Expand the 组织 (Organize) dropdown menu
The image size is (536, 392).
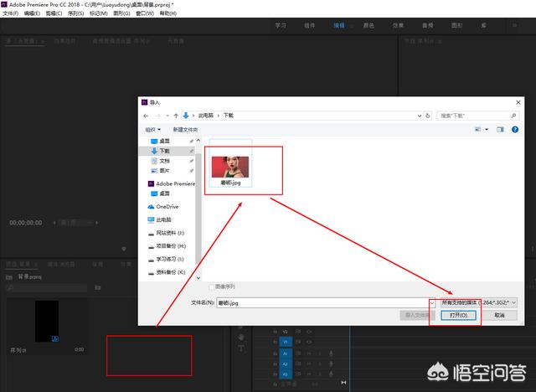152,130
